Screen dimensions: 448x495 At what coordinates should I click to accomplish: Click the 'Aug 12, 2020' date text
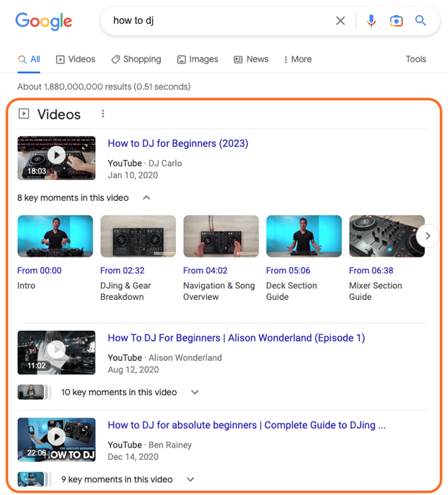tap(134, 369)
